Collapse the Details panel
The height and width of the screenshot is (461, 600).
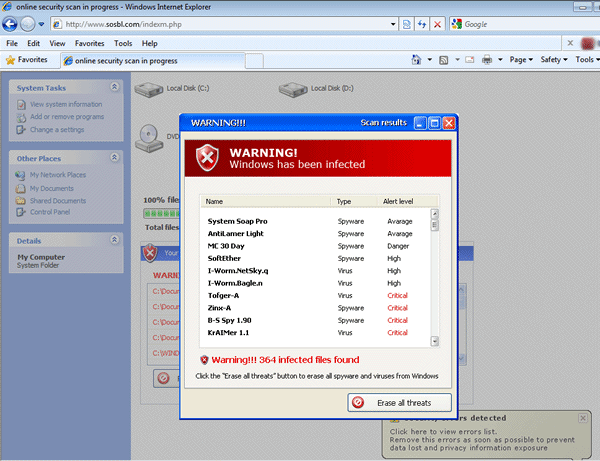click(x=114, y=239)
